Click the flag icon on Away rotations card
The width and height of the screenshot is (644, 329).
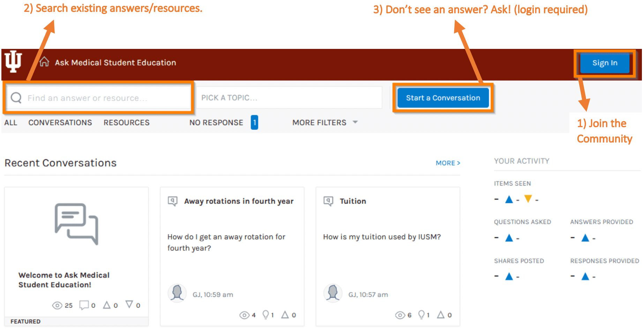pos(285,314)
